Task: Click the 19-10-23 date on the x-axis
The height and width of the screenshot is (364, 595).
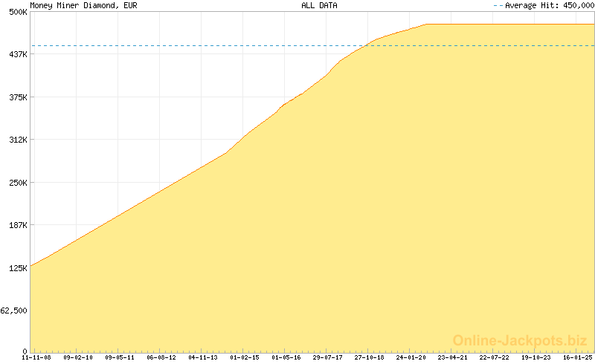Action: (536, 358)
